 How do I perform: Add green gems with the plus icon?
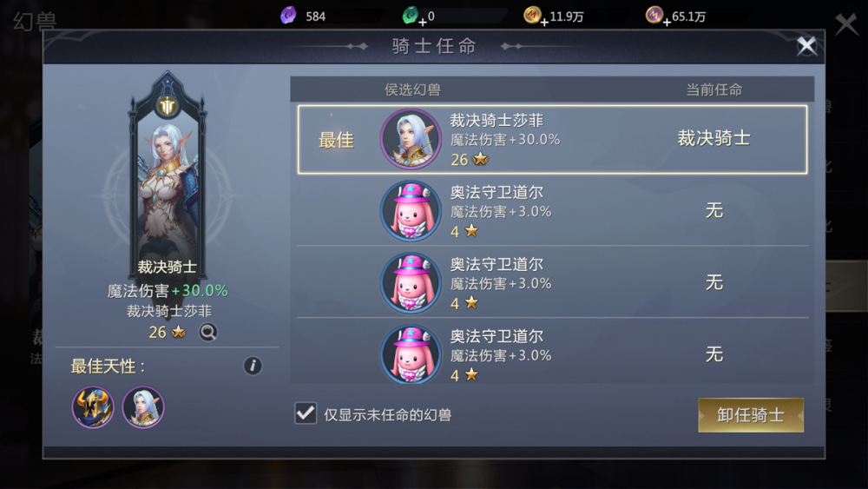(x=423, y=23)
